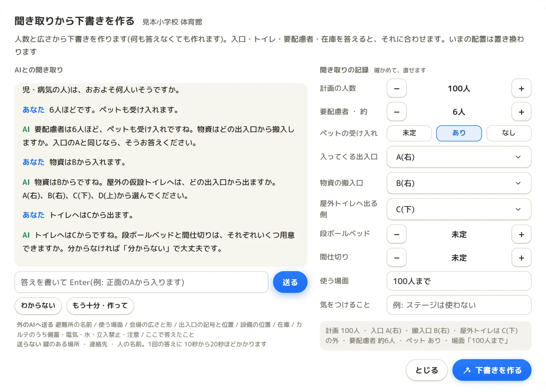This screenshot has width=546, height=392.
Task: Answer with the わからない chip
Action: tap(38, 305)
